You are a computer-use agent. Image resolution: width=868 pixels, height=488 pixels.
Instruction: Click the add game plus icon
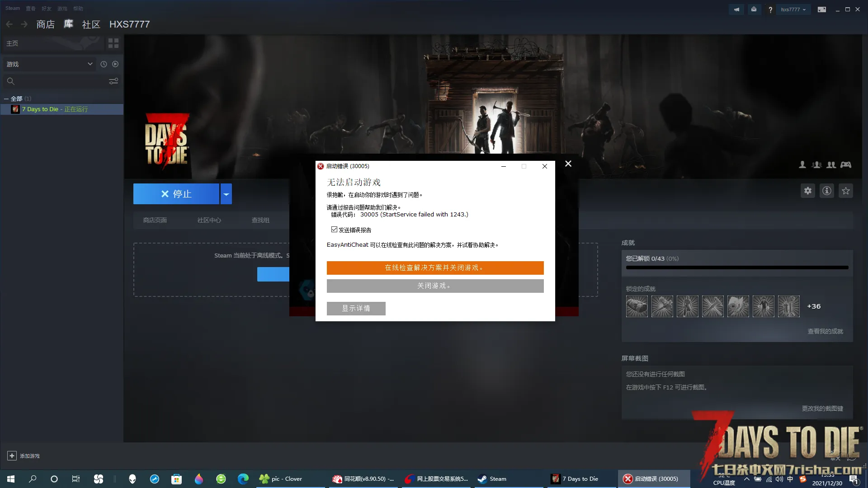(12, 456)
